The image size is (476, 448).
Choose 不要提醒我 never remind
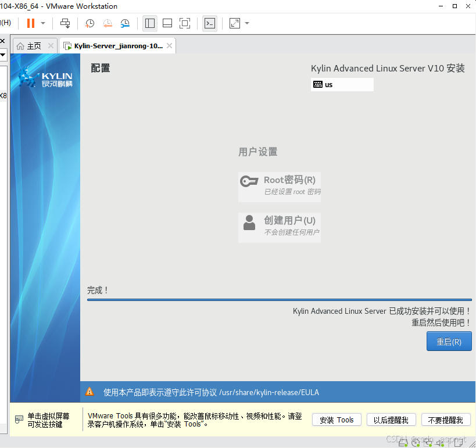pos(446,420)
